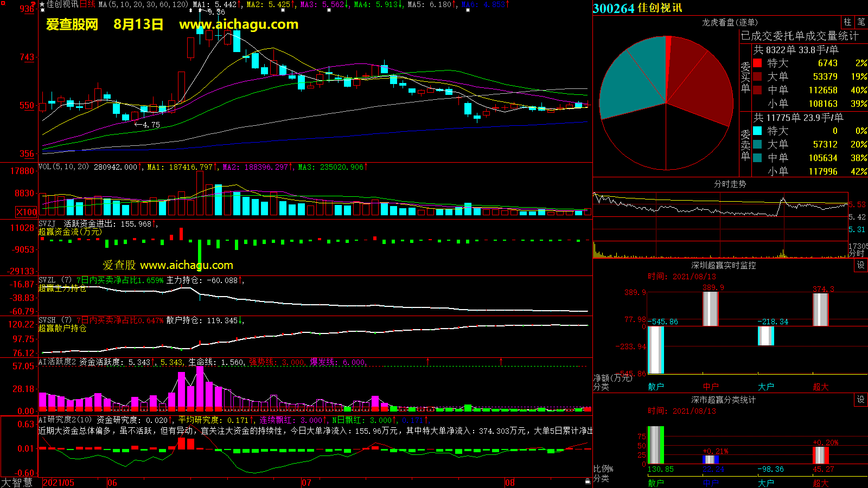Open 设 settings for 深圳超赢实时监控

pyautogui.click(x=860, y=265)
